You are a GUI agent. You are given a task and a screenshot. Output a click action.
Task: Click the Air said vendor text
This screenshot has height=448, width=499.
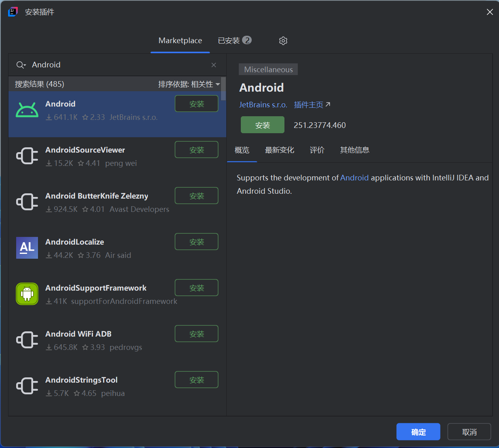point(118,255)
